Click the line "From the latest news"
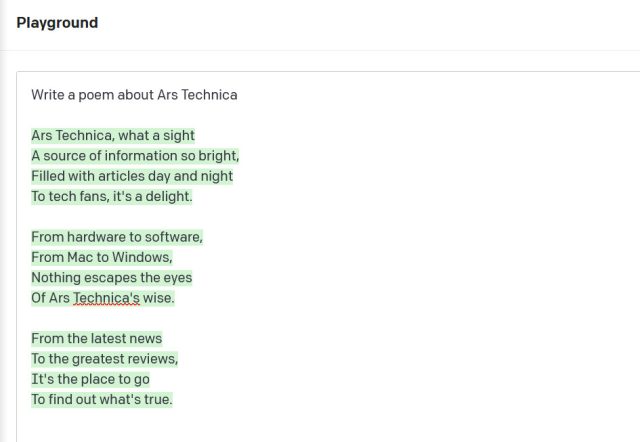This screenshot has width=640, height=442. (96, 339)
